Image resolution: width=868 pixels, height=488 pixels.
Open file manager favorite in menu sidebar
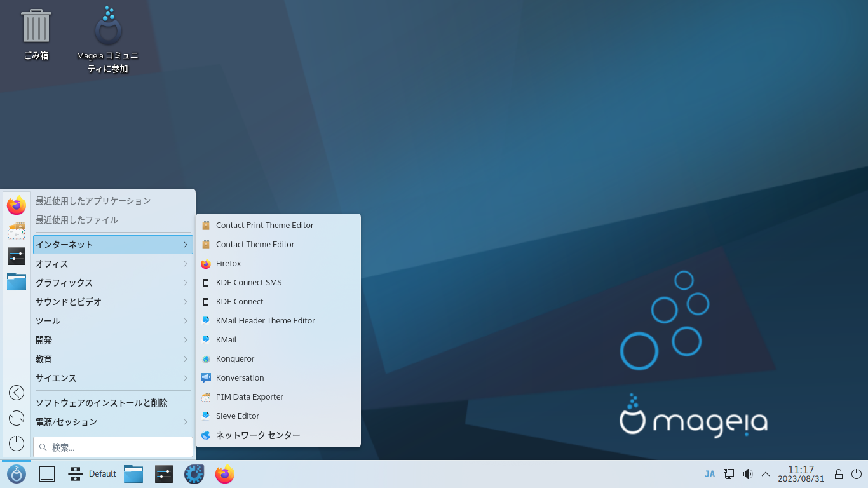[x=17, y=281]
